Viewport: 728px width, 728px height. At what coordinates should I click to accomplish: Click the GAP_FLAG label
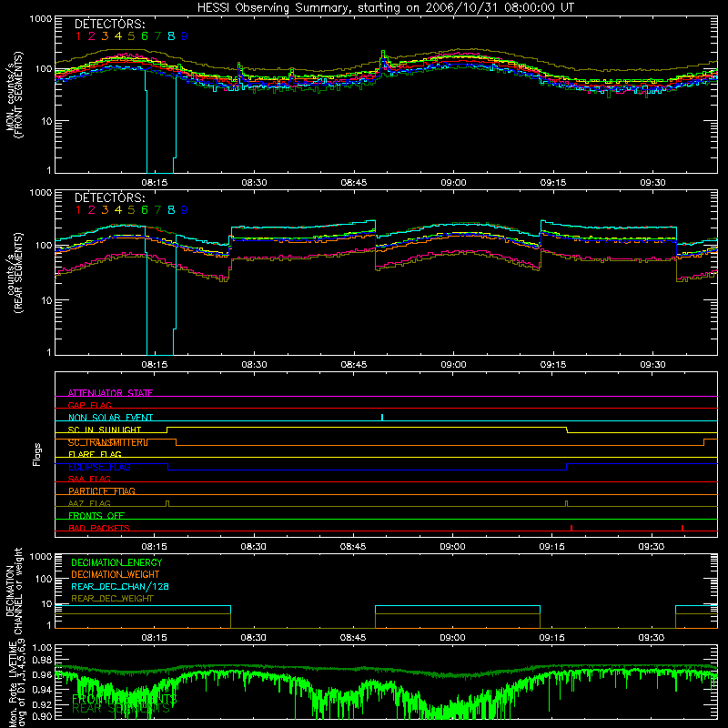(89, 405)
